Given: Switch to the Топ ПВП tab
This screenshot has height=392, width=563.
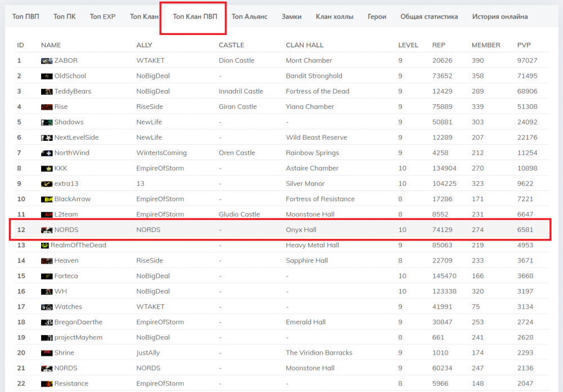Looking at the screenshot, I should pos(26,16).
